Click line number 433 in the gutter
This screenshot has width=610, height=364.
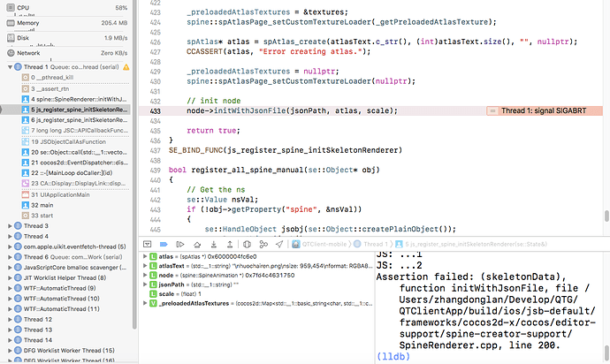(x=156, y=110)
